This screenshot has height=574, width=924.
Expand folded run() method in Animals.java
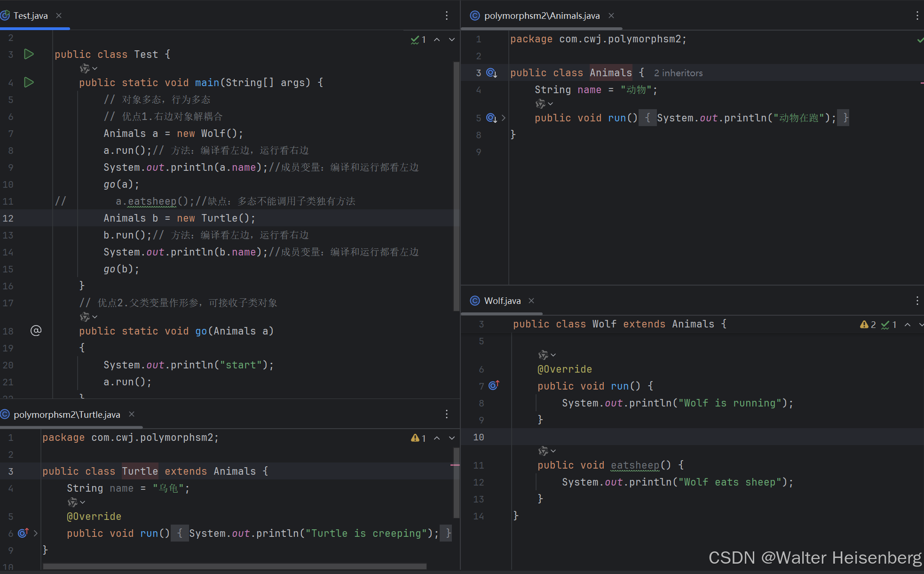pyautogui.click(x=504, y=118)
